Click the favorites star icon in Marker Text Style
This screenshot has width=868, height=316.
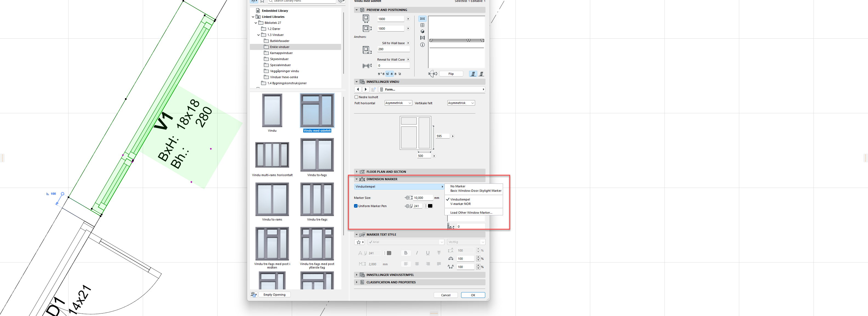[x=359, y=242]
